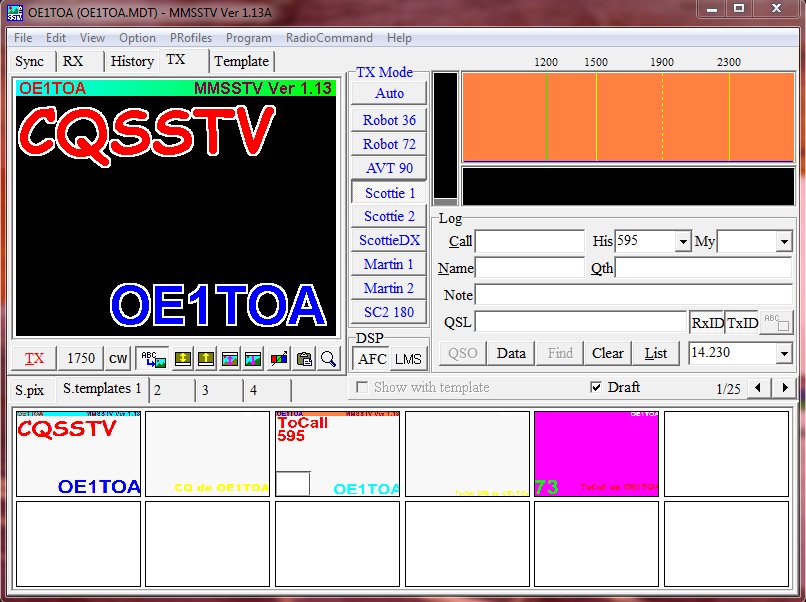Open the RadioCommand menu
The width and height of the screenshot is (806, 602).
click(329, 38)
